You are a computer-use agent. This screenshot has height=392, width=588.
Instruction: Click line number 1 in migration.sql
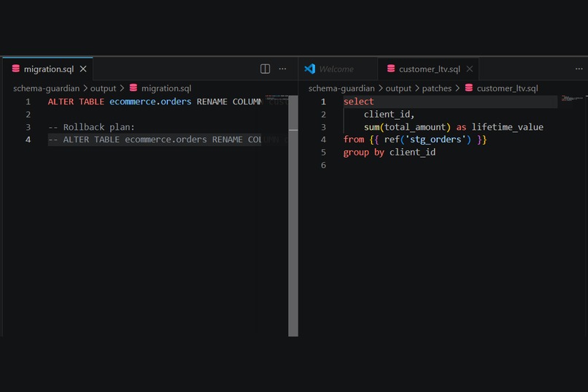[x=28, y=101]
